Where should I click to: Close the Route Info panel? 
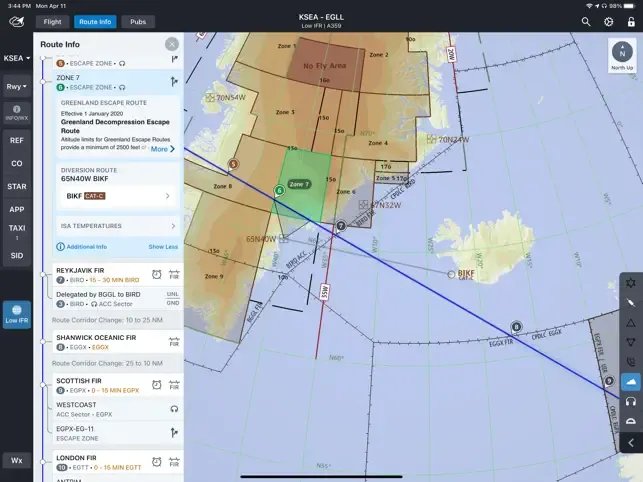[172, 44]
